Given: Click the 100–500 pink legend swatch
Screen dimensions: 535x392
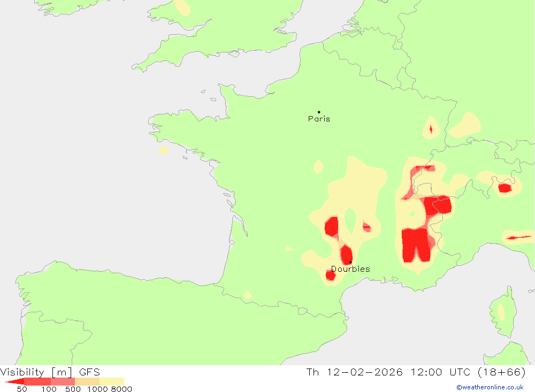Looking at the screenshot, I should 63,381.
